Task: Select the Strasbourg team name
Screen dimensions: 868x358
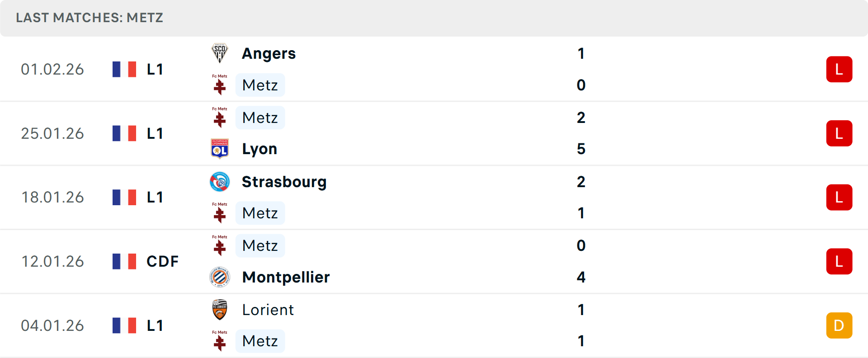Action: 284,182
